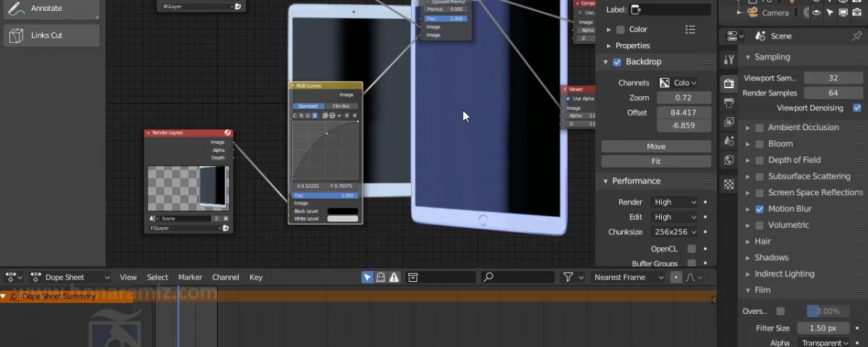Click the Backdrop Fit button
Viewport: 868px width, 347px height.
click(x=656, y=161)
